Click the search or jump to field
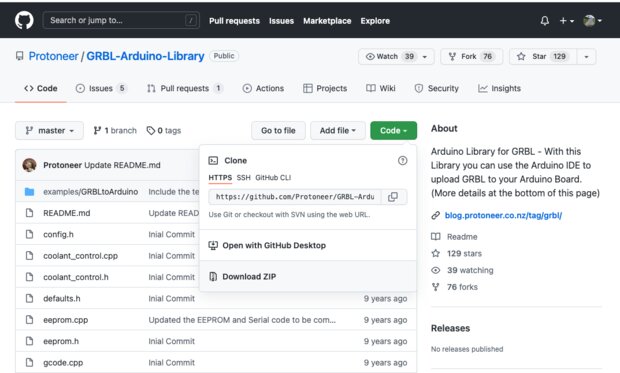Image resolution: width=620 pixels, height=373 pixels. (x=121, y=20)
